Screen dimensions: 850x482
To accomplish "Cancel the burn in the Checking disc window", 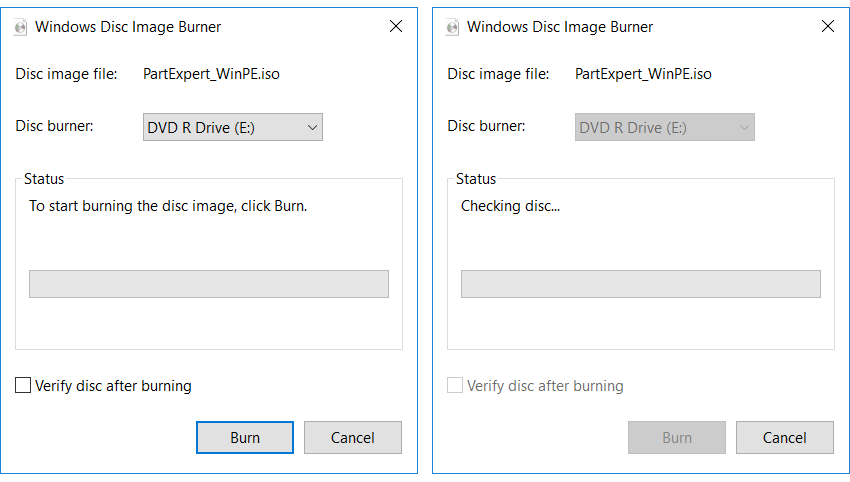I will [x=785, y=438].
